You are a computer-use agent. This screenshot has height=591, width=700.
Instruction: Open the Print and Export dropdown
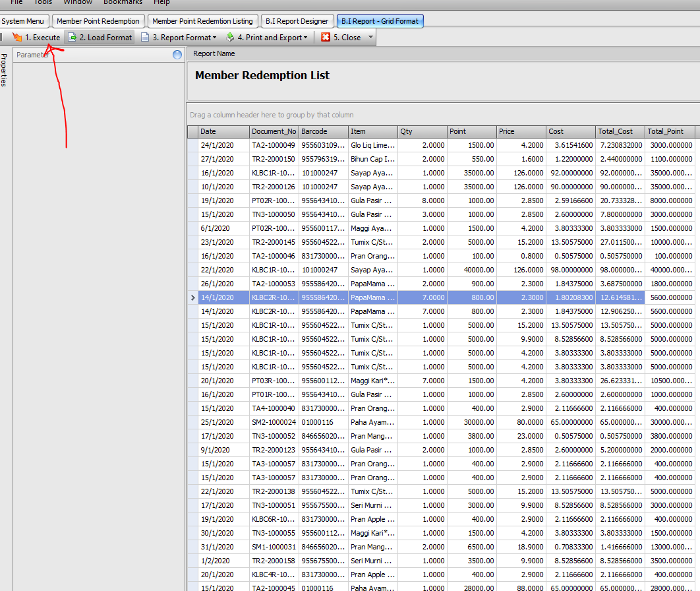[267, 38]
